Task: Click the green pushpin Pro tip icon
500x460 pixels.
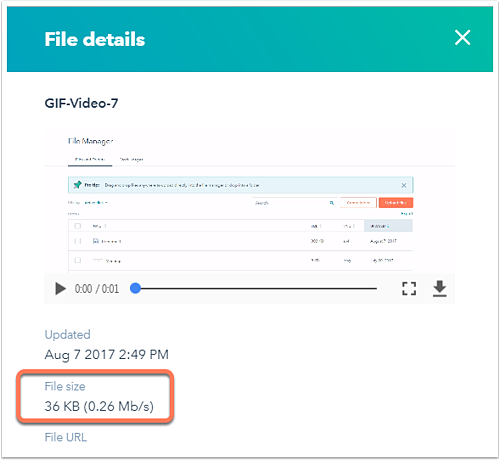Action: [x=77, y=185]
